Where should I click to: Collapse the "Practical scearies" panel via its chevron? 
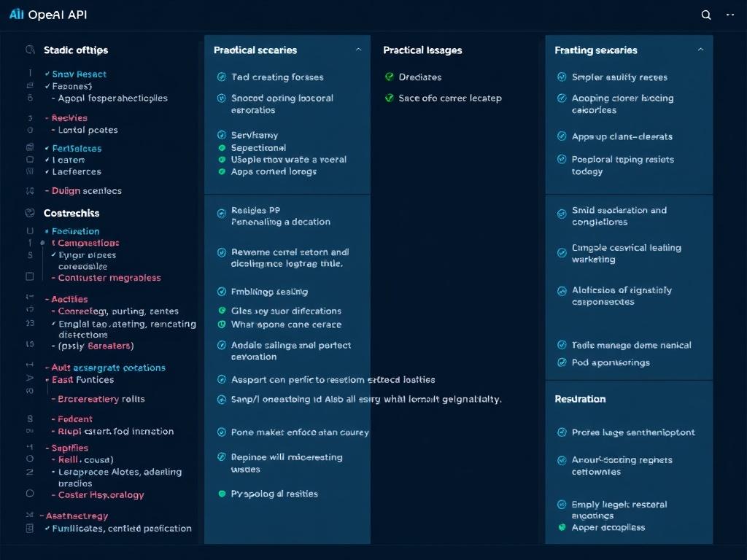pyautogui.click(x=358, y=50)
